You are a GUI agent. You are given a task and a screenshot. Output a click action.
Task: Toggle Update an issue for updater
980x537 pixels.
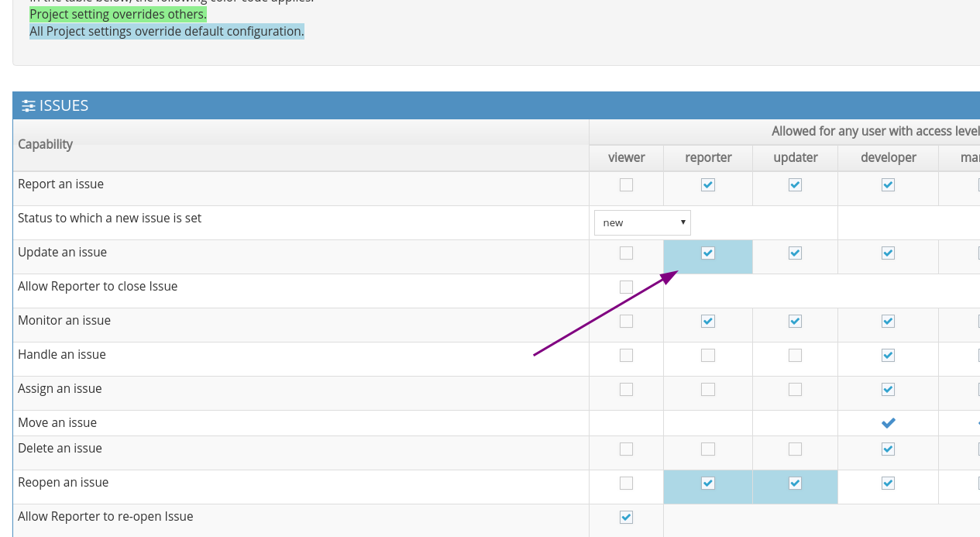click(795, 253)
